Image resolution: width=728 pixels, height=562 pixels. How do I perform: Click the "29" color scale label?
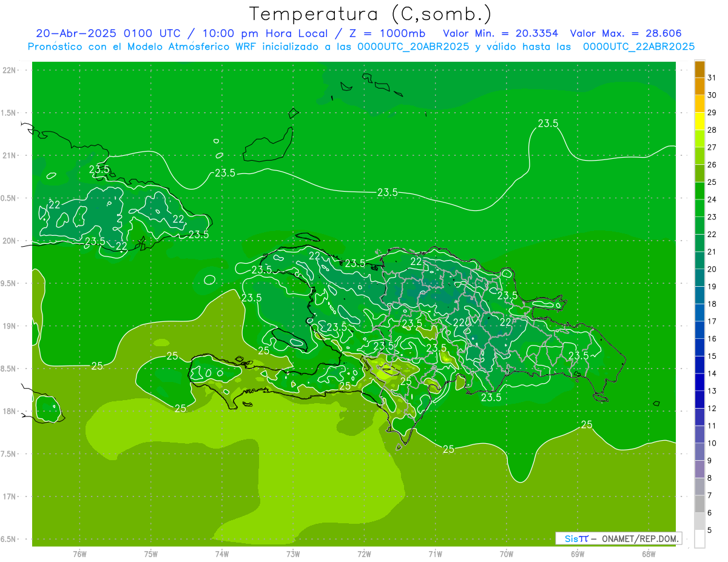point(712,112)
